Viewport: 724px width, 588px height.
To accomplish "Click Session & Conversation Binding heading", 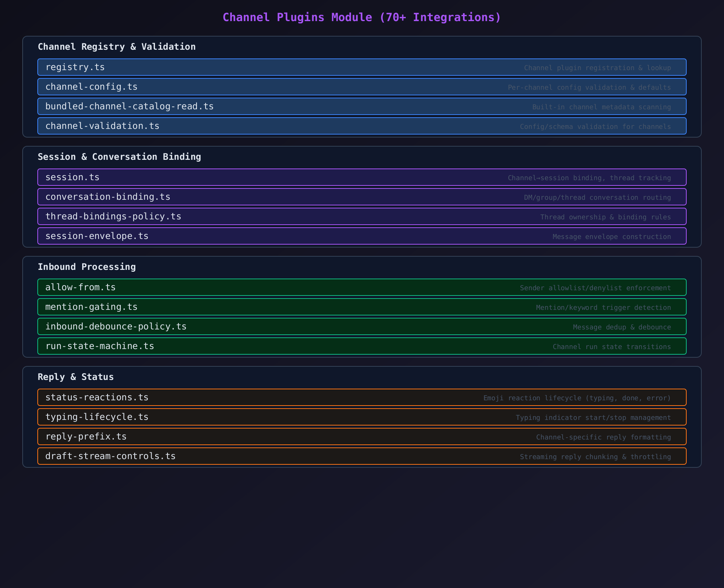I will pyautogui.click(x=119, y=157).
